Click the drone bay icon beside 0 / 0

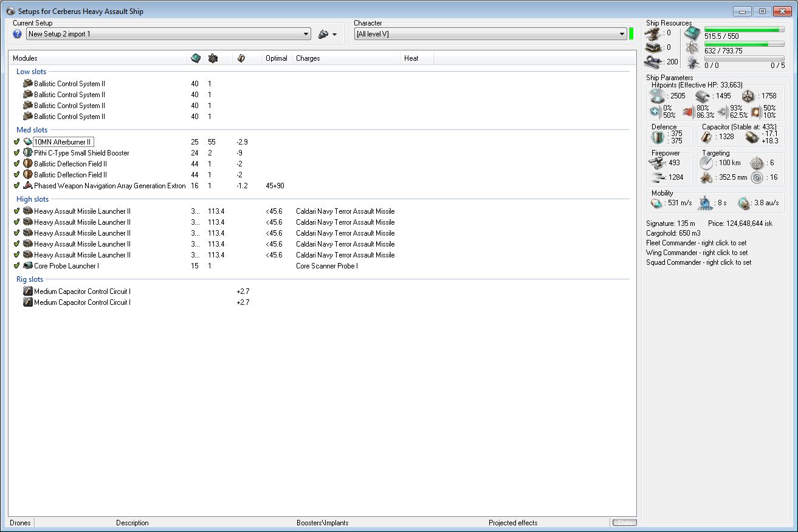tap(692, 62)
